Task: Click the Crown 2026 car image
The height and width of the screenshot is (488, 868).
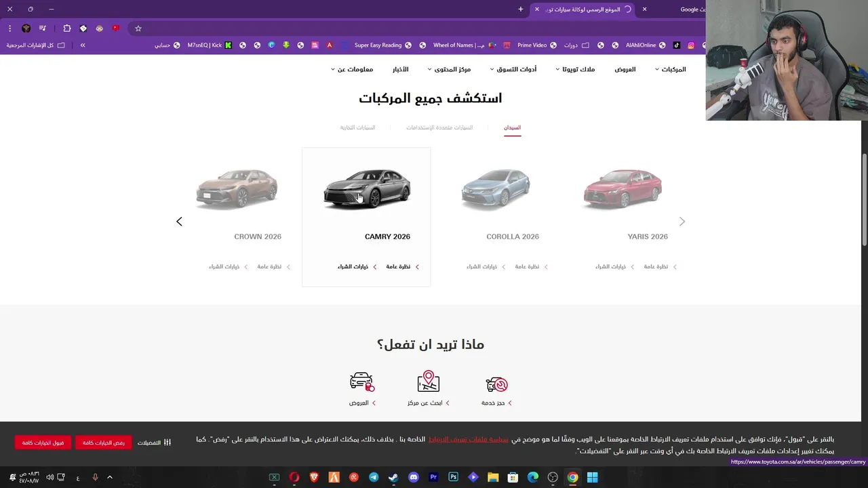Action: coord(237,188)
